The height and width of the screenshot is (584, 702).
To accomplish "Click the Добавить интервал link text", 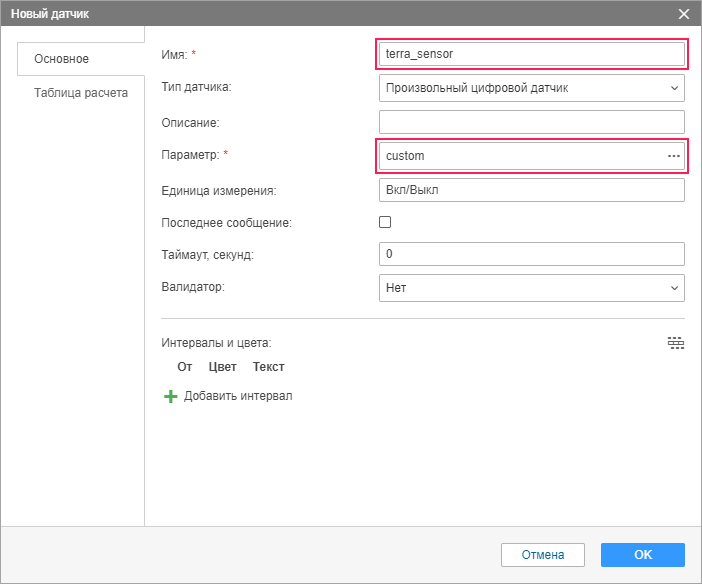I will click(238, 396).
